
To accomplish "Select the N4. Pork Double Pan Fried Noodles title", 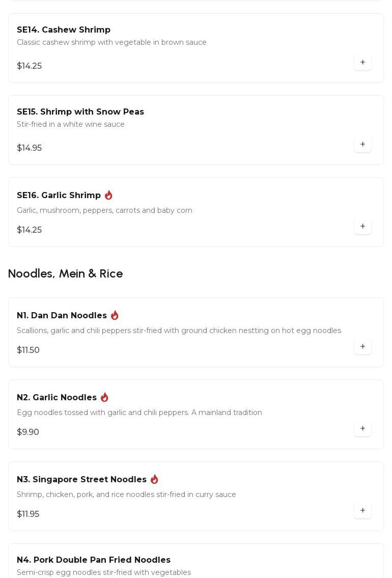I will point(94,560).
